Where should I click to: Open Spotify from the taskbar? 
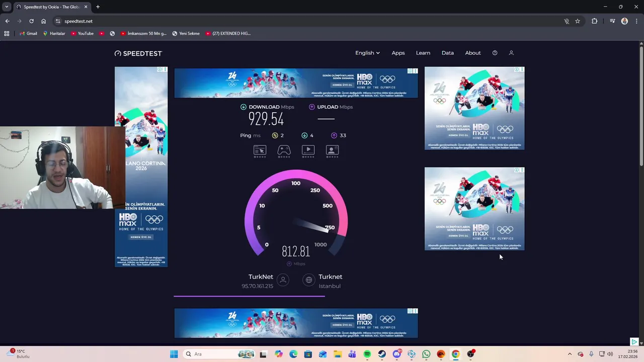click(x=367, y=354)
